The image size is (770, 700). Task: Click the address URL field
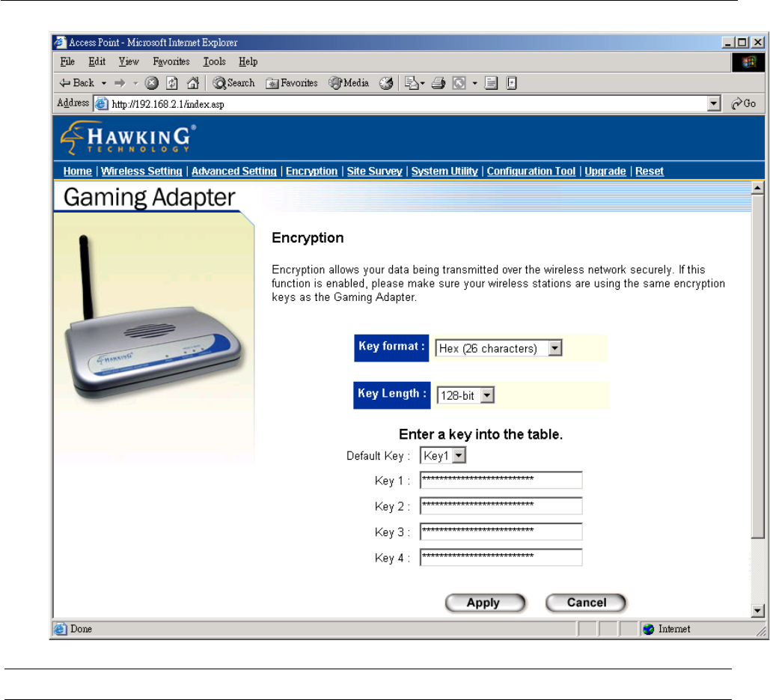[x=408, y=104]
